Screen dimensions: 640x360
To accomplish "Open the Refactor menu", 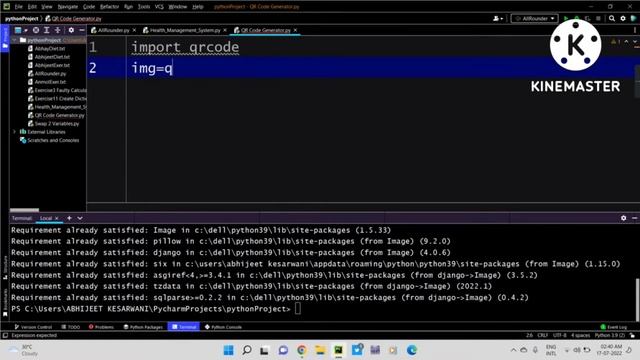I will (109, 7).
